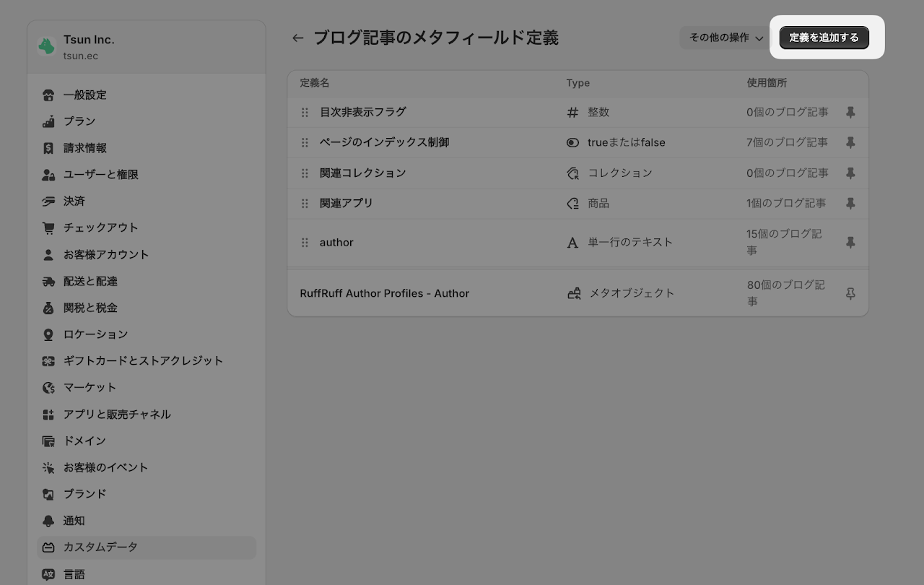Click the ロケーション pin icon

click(x=48, y=334)
